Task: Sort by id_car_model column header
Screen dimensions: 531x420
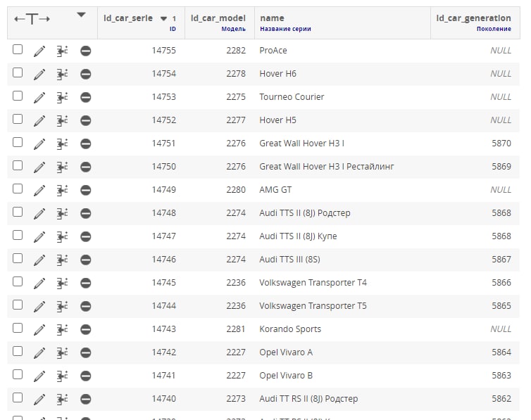Action: 218,18
